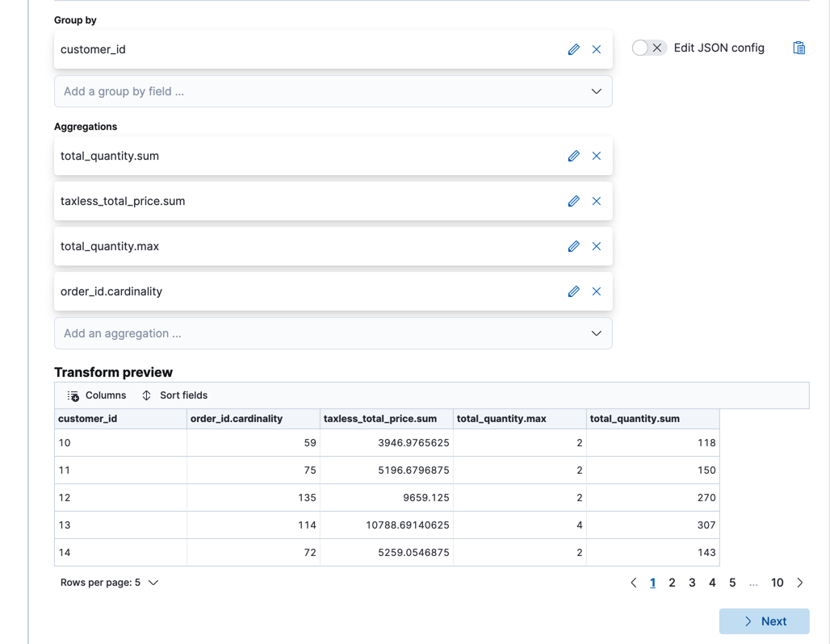Open the Add an aggregation dropdown
Viewport: 830px width, 644px height.
point(333,333)
